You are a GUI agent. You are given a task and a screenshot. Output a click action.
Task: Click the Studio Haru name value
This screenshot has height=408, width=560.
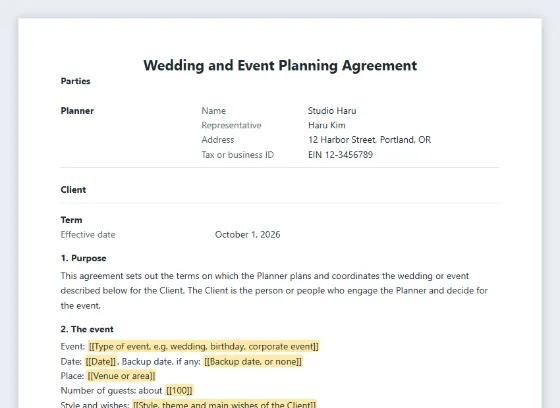point(332,111)
